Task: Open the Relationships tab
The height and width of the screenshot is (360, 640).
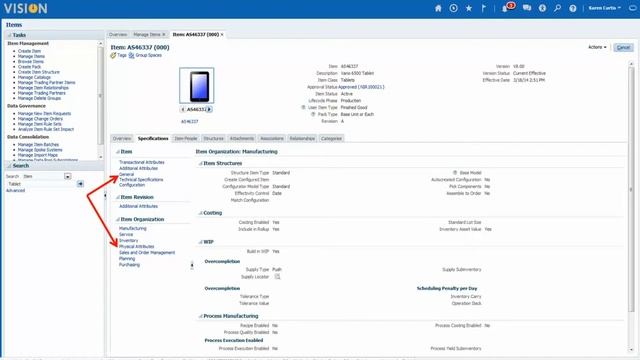Action: pos(302,138)
